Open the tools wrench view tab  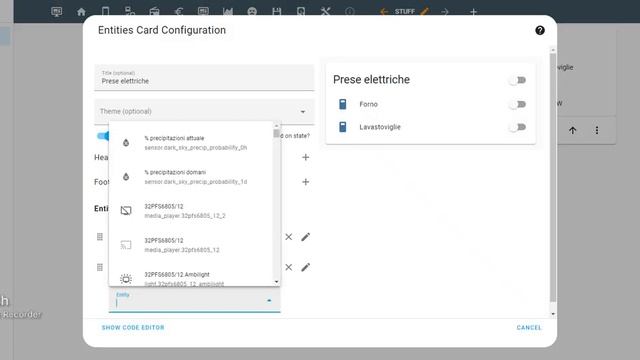(325, 12)
